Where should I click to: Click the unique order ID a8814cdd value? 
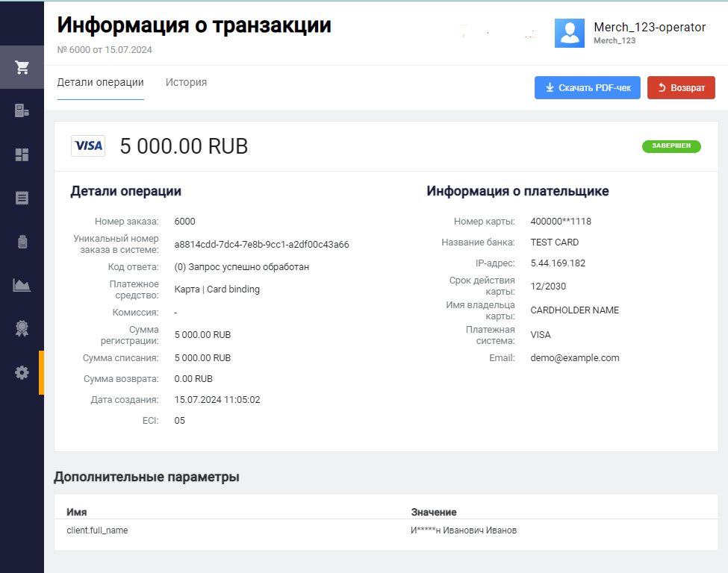[x=261, y=245]
